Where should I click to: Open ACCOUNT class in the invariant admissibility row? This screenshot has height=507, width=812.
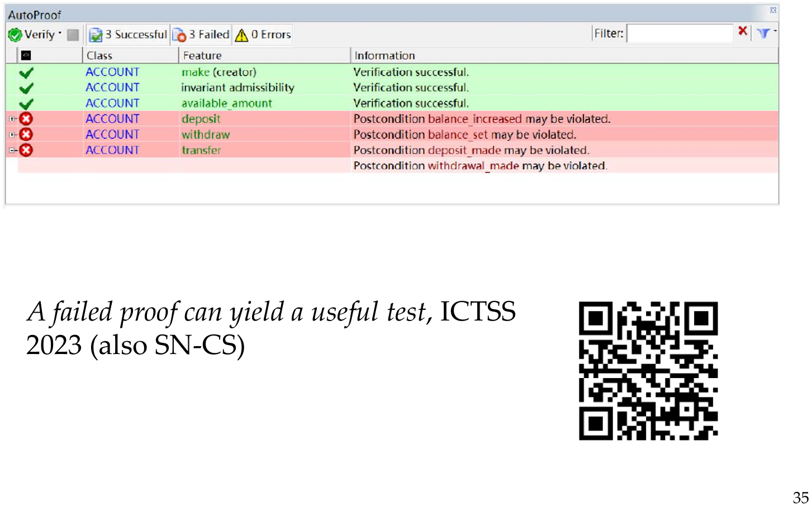112,88
